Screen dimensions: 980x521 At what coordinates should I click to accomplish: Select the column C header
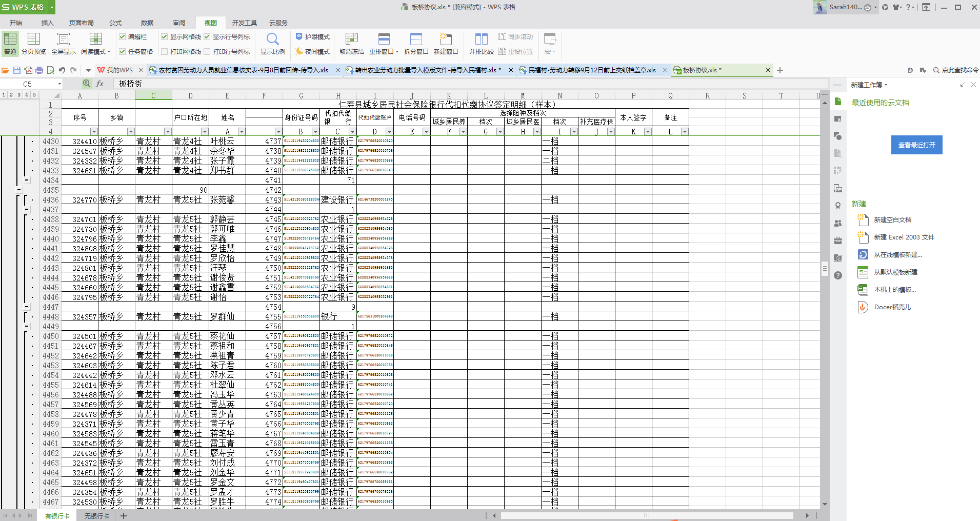153,96
